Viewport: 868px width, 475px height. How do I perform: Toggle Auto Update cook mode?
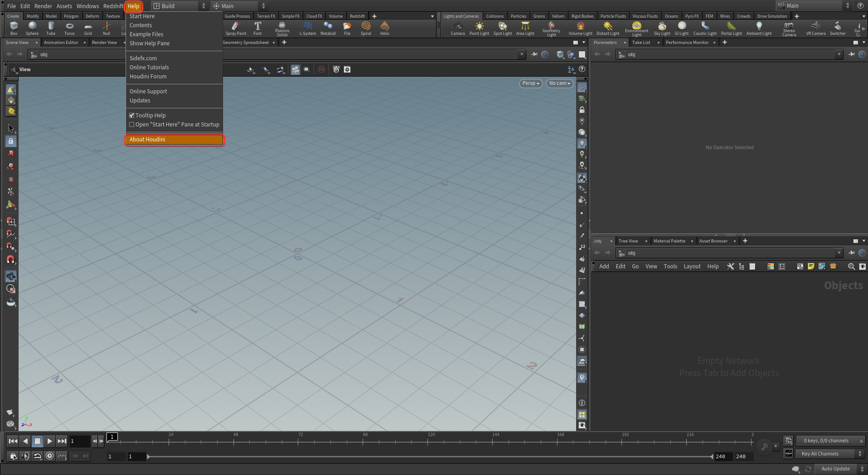pos(841,469)
